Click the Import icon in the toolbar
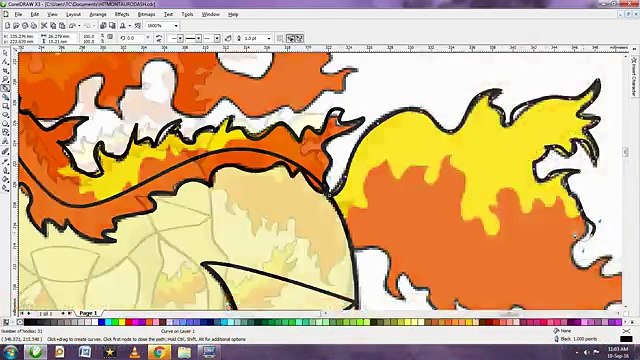The height and width of the screenshot is (360, 640). pyautogui.click(x=103, y=25)
